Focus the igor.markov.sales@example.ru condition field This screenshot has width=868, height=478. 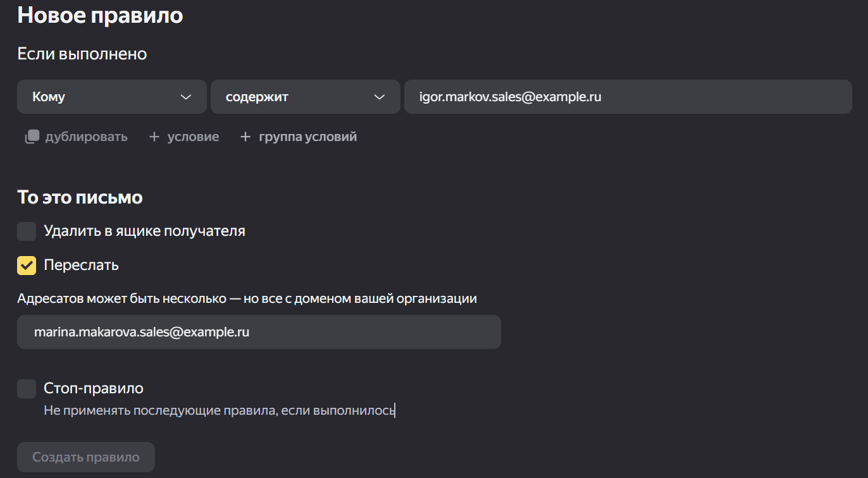tap(626, 97)
